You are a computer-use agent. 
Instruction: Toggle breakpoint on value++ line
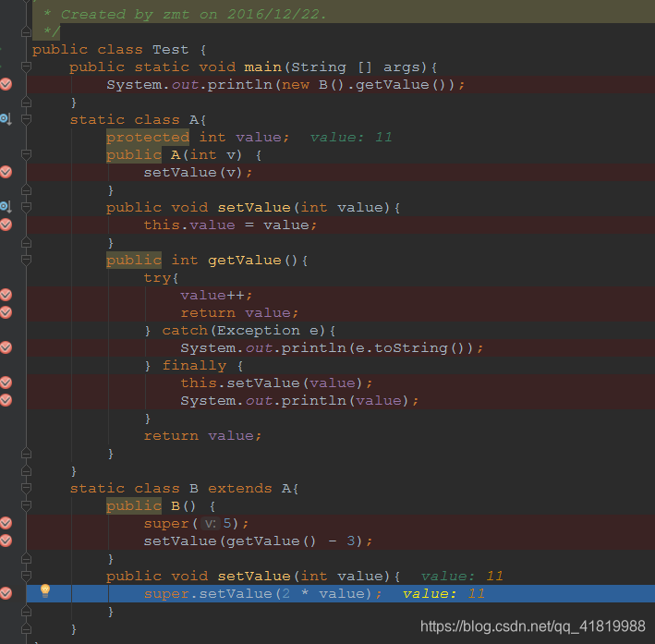coord(6,295)
